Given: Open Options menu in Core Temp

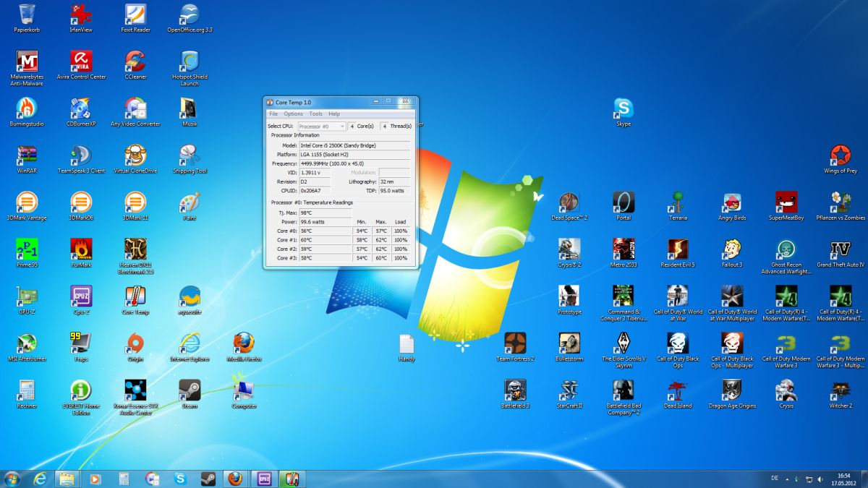Looking at the screenshot, I should (293, 114).
